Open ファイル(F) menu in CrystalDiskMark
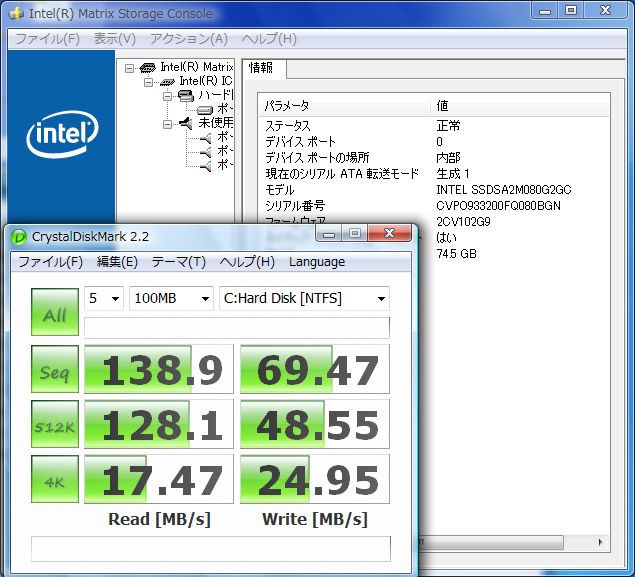Screen dimensions: 635x577 click(x=51, y=262)
